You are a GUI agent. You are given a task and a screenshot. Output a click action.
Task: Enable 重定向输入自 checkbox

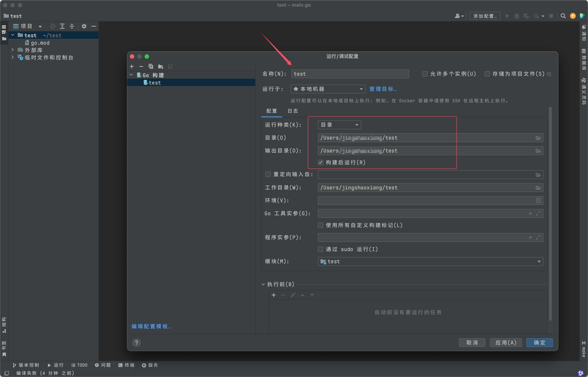268,174
